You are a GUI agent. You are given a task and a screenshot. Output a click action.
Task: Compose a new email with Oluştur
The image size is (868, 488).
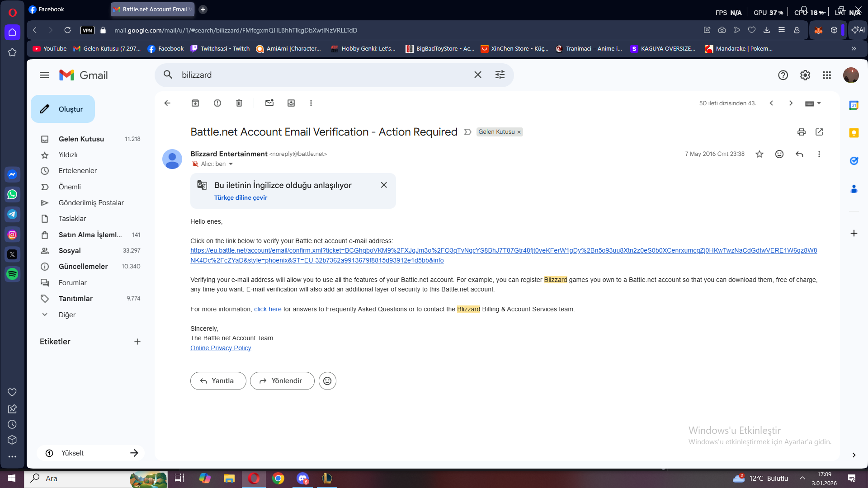(x=63, y=109)
